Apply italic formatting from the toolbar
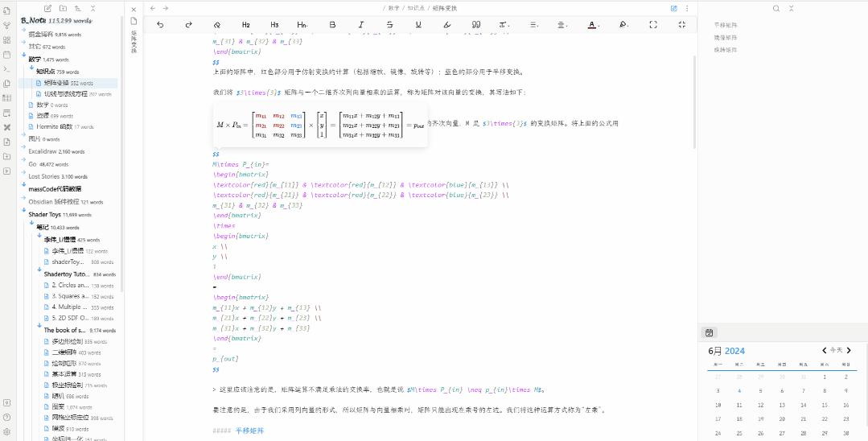The height and width of the screenshot is (441, 868). pos(361,25)
